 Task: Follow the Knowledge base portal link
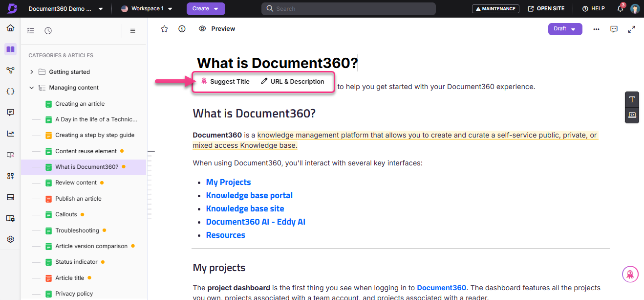pos(249,195)
